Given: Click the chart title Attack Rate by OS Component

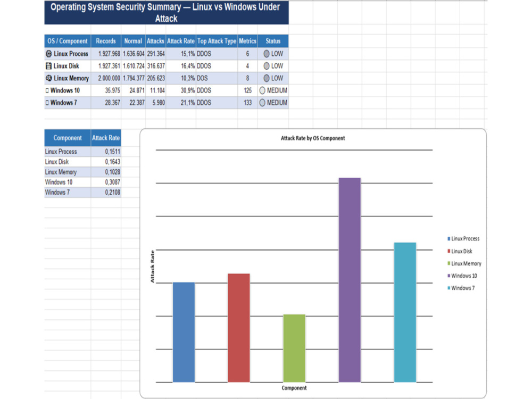Looking at the screenshot, I should coord(312,138).
